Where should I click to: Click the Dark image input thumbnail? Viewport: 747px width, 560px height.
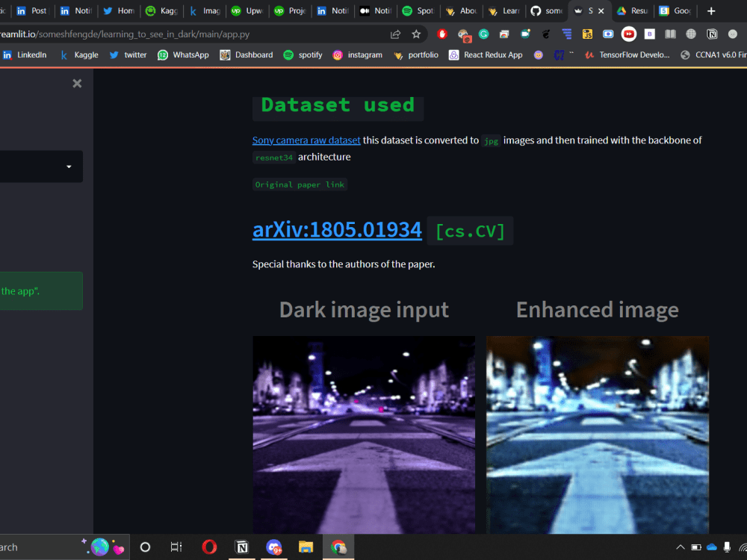364,433
